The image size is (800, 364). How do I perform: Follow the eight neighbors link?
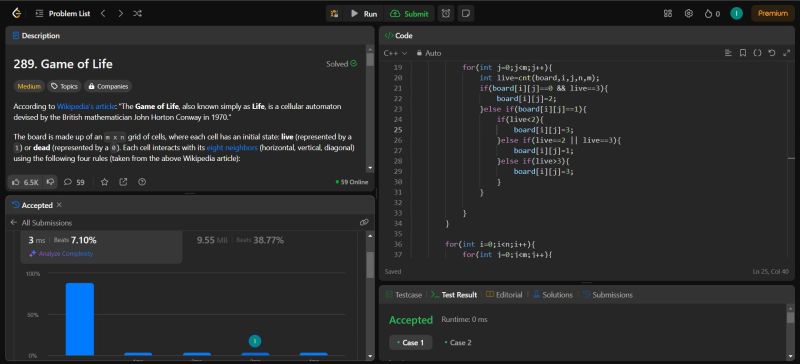(232, 148)
